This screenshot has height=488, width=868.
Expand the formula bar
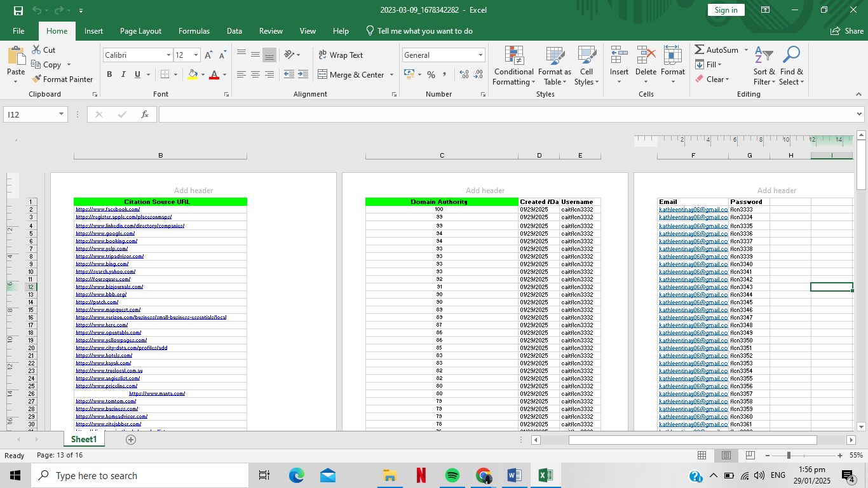[x=859, y=114]
